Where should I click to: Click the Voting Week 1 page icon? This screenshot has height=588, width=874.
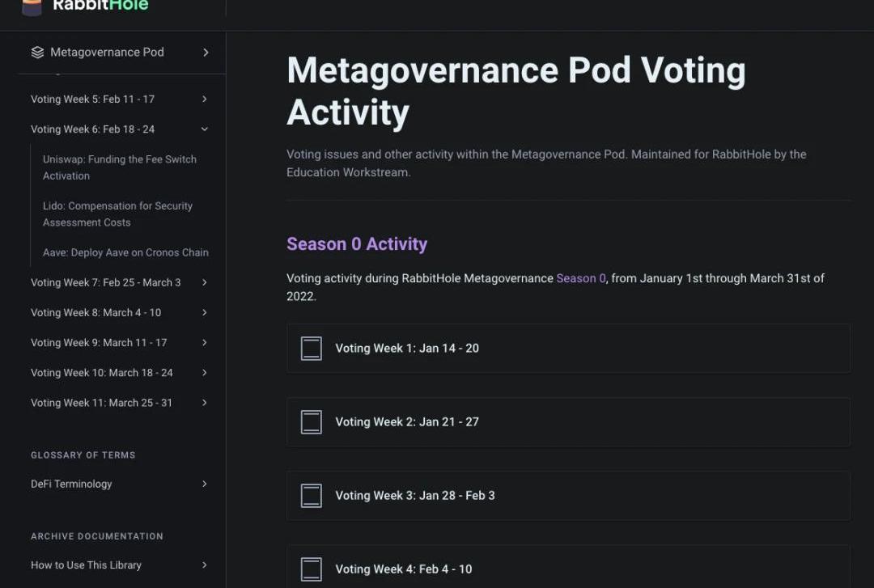pyautogui.click(x=312, y=349)
